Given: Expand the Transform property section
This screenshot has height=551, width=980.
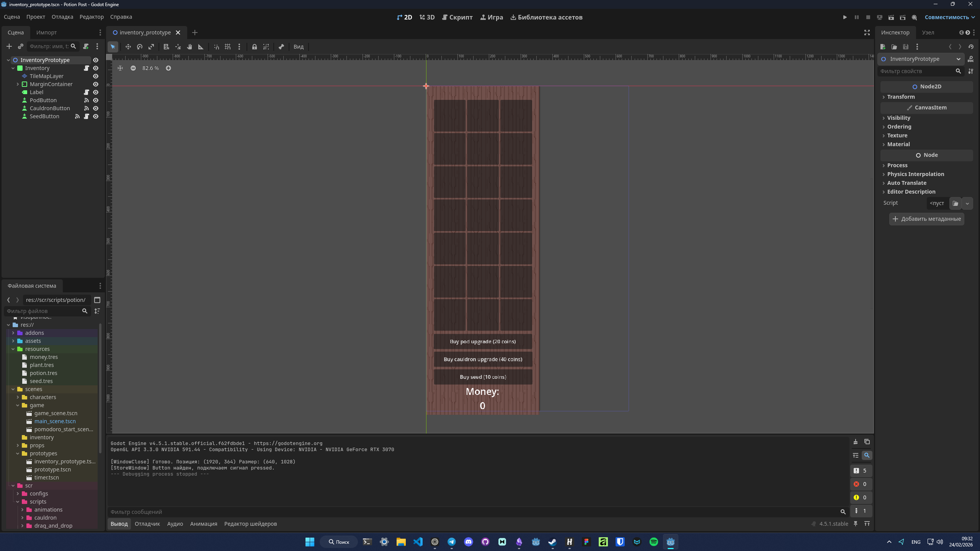Looking at the screenshot, I should pyautogui.click(x=901, y=97).
